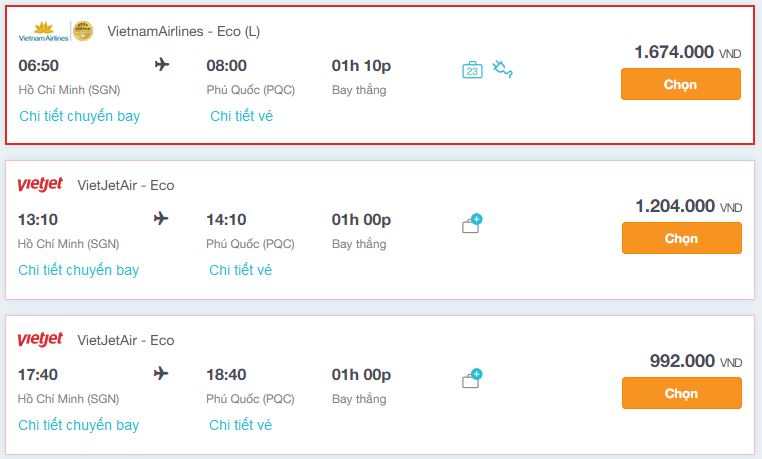Image resolution: width=762 pixels, height=459 pixels.
Task: Click the Vietjet logo on the 13:10 flight
Action: (x=40, y=185)
